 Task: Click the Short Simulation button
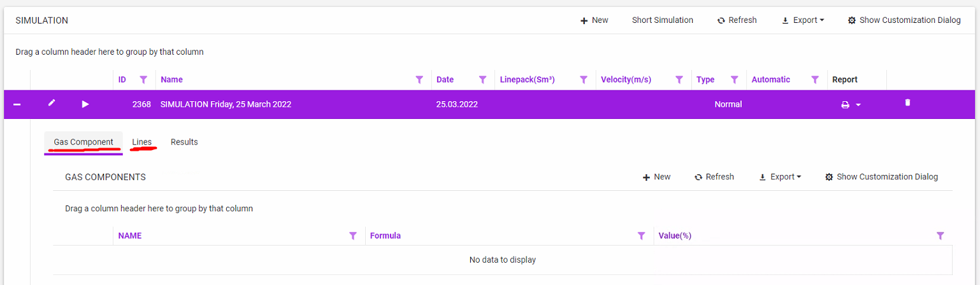point(662,20)
